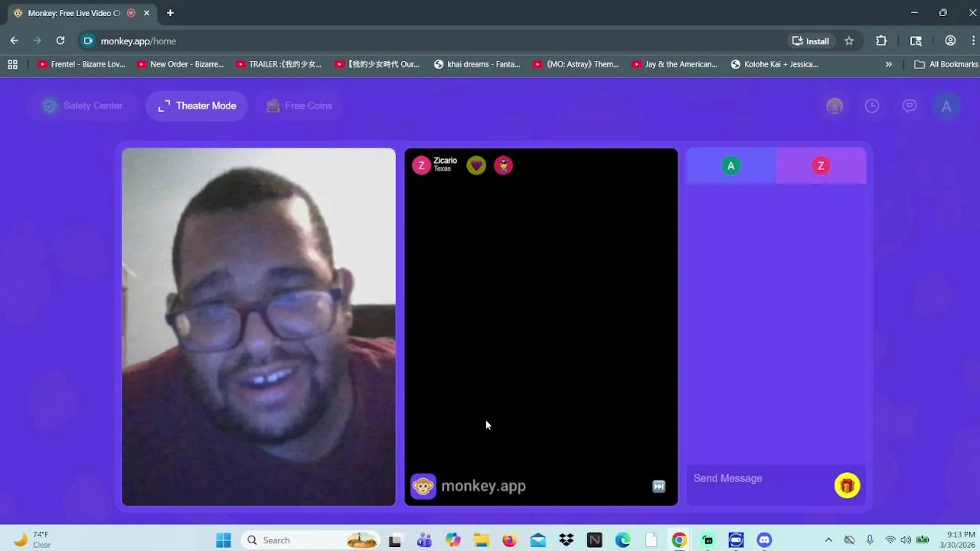This screenshot has height=551, width=980.
Task: Open the account avatar A in top bar
Action: (x=946, y=106)
